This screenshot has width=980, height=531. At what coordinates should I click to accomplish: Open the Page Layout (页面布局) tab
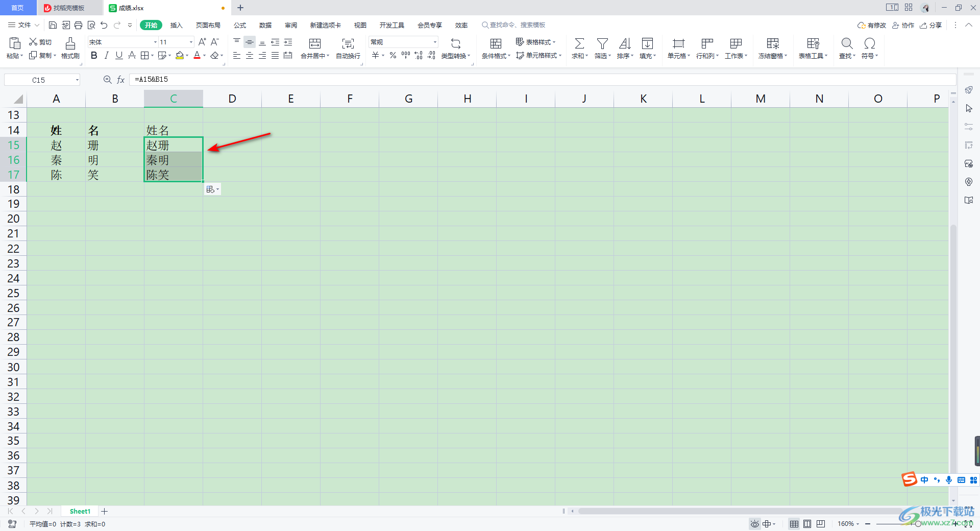point(208,25)
